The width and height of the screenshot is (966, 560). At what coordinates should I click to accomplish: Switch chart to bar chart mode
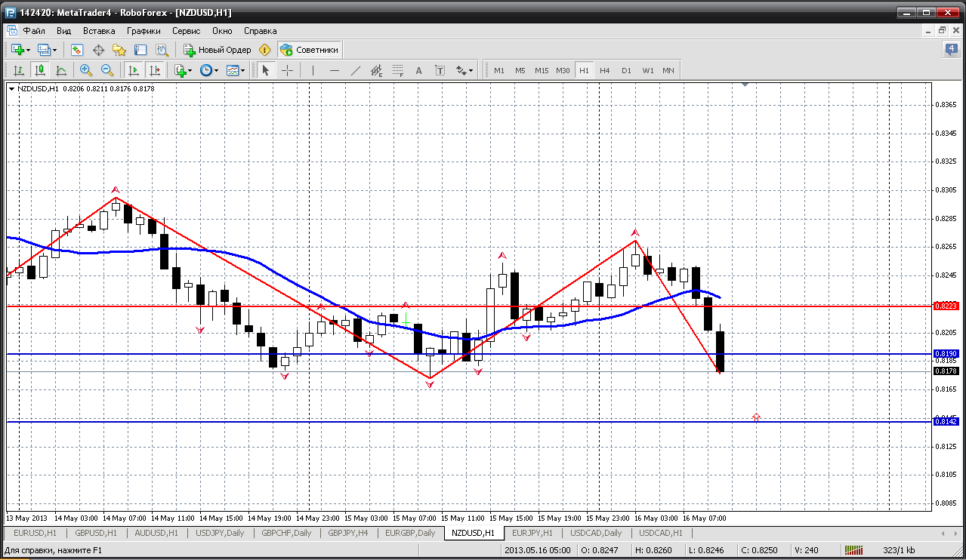coord(19,70)
